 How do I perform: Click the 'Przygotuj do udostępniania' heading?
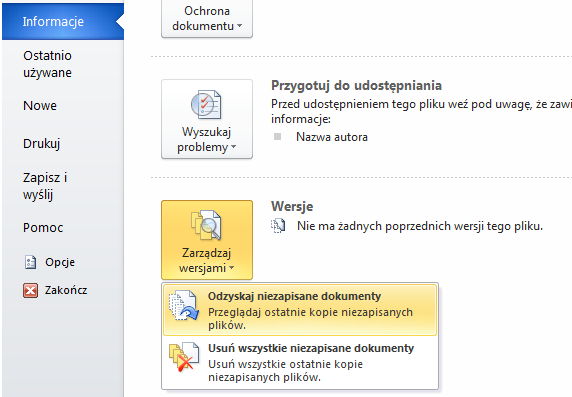pyautogui.click(x=356, y=85)
